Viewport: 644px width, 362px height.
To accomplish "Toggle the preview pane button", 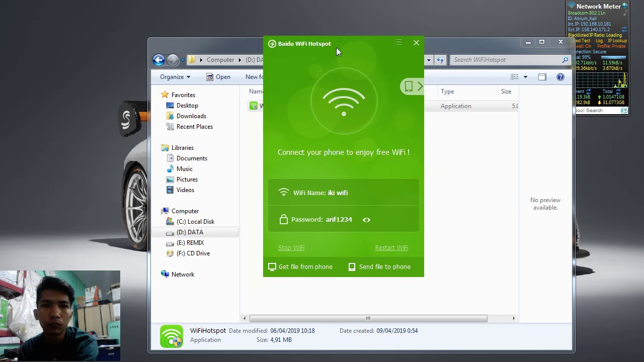I will tap(542, 77).
